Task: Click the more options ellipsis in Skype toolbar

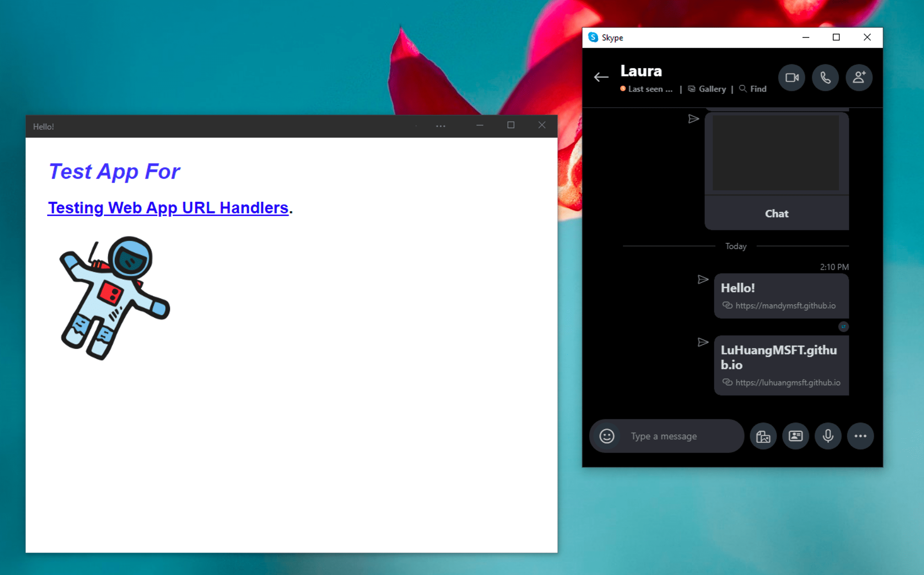Action: [860, 435]
